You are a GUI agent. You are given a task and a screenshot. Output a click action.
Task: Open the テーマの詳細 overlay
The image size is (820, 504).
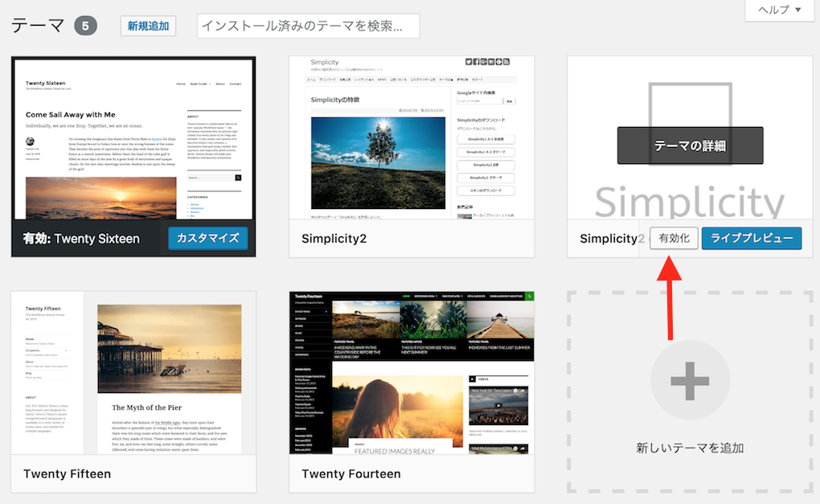pyautogui.click(x=690, y=145)
